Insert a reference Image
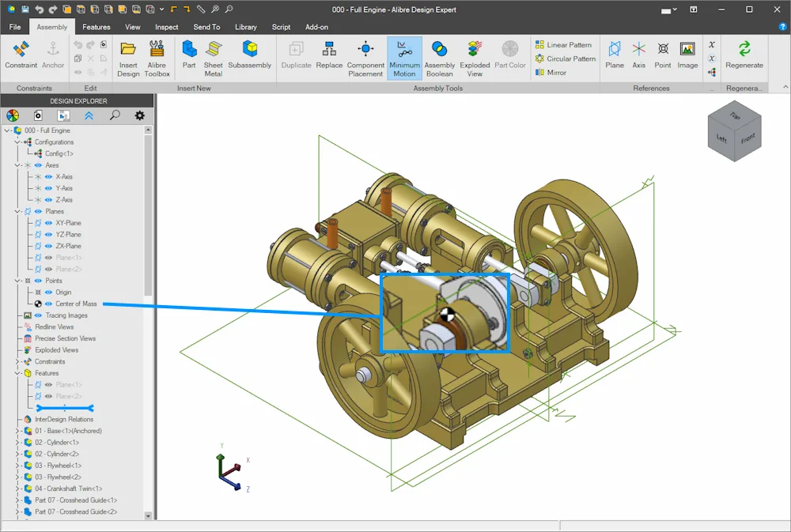Viewport: 791px width, 532px height. (x=687, y=55)
